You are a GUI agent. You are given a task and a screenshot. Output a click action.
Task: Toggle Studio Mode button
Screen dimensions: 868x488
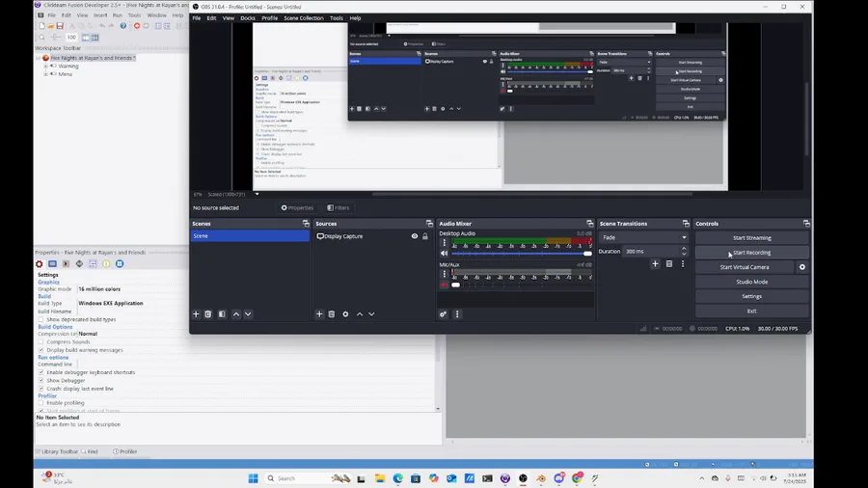point(751,282)
